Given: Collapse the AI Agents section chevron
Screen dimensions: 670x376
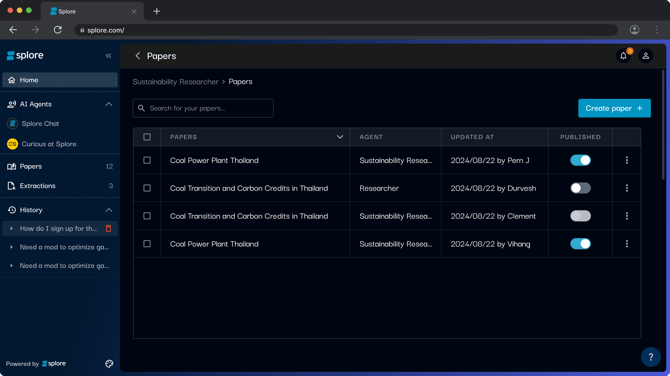Looking at the screenshot, I should [x=109, y=104].
